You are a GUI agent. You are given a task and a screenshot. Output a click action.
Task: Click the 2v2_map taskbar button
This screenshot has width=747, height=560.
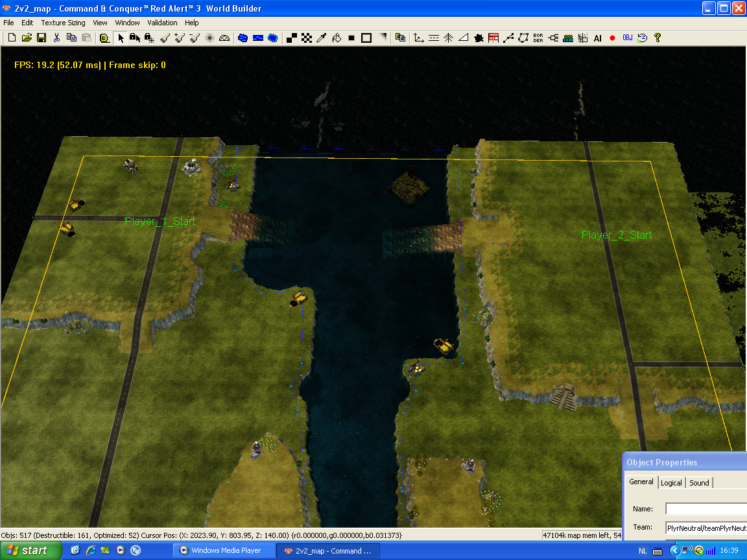[328, 550]
